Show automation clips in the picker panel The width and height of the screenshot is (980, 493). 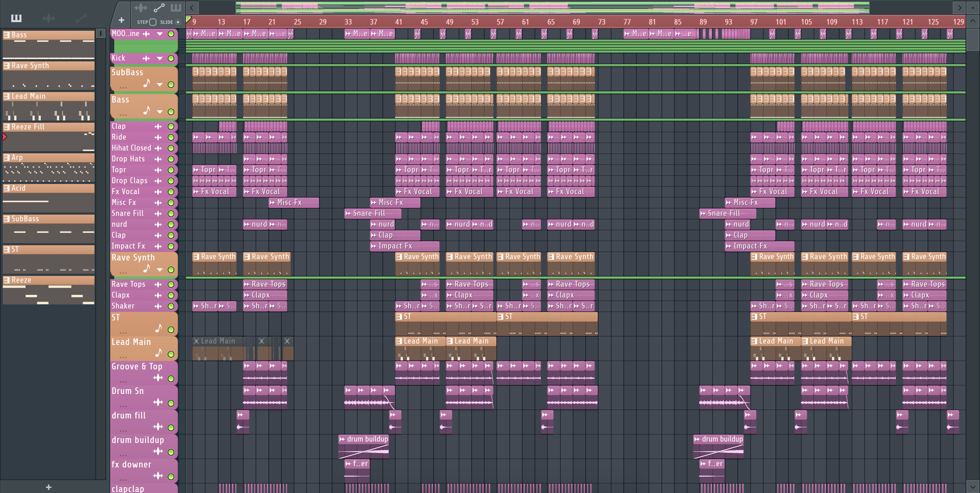tap(81, 18)
